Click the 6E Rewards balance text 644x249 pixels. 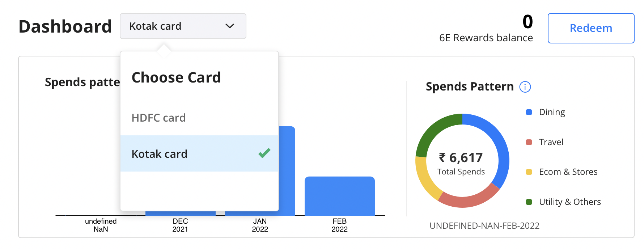tap(486, 38)
